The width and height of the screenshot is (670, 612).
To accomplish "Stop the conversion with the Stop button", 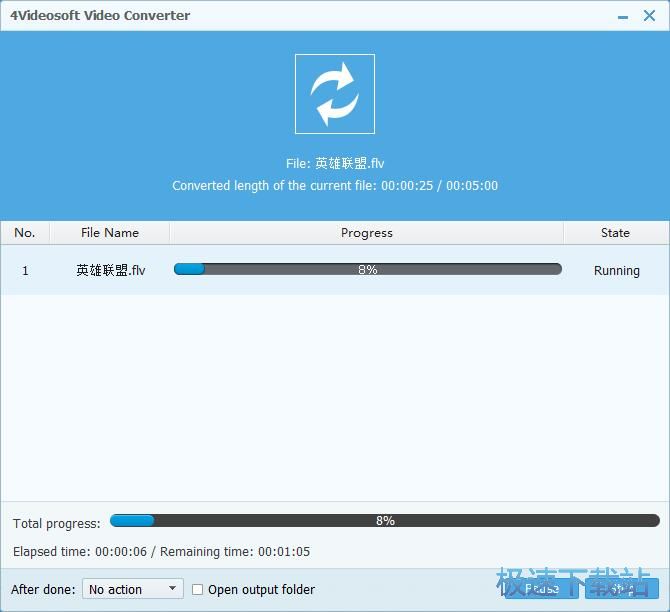I will (x=622, y=588).
